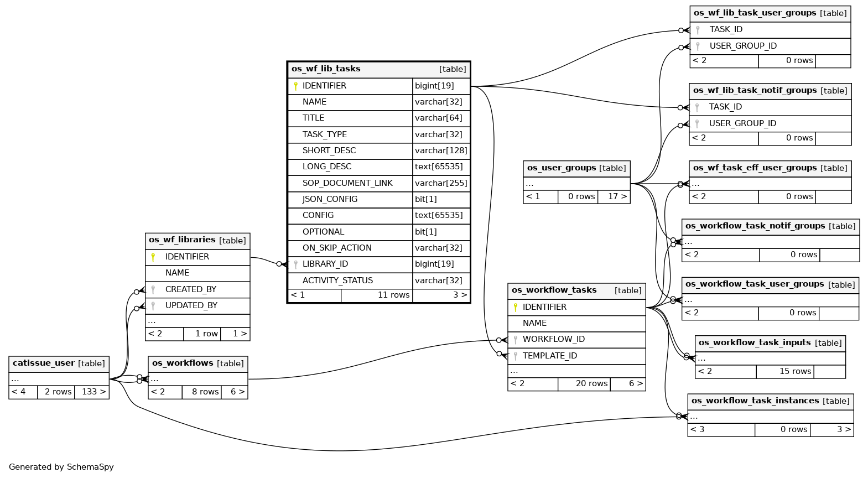Screen dimensions: 868x478
Task: Click the NAME row in os_workflow_tasks
Action: [x=577, y=324]
